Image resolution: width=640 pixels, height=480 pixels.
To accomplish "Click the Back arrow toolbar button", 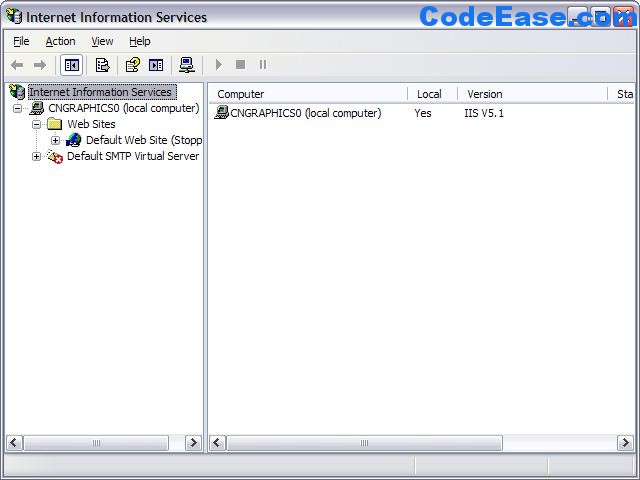I will tap(17, 65).
